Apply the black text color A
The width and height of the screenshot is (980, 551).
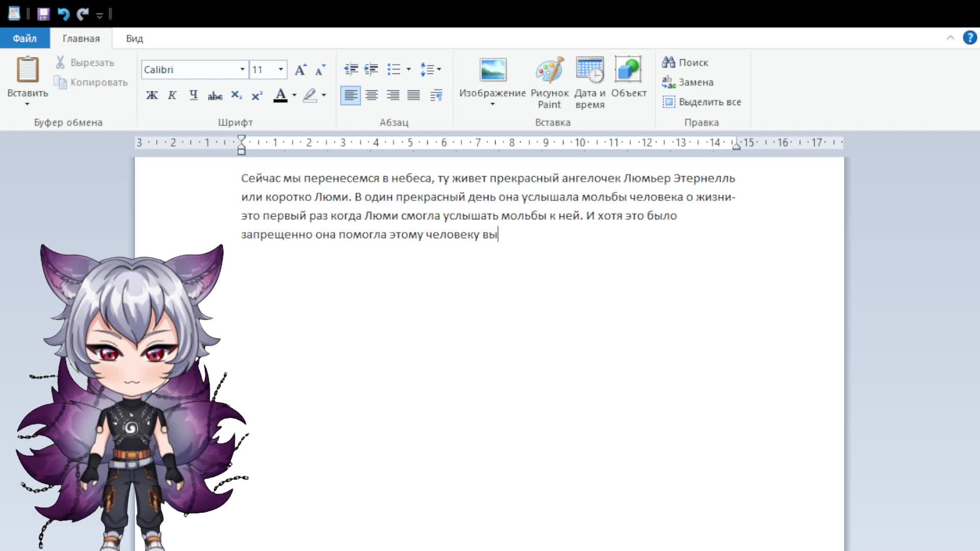click(280, 95)
